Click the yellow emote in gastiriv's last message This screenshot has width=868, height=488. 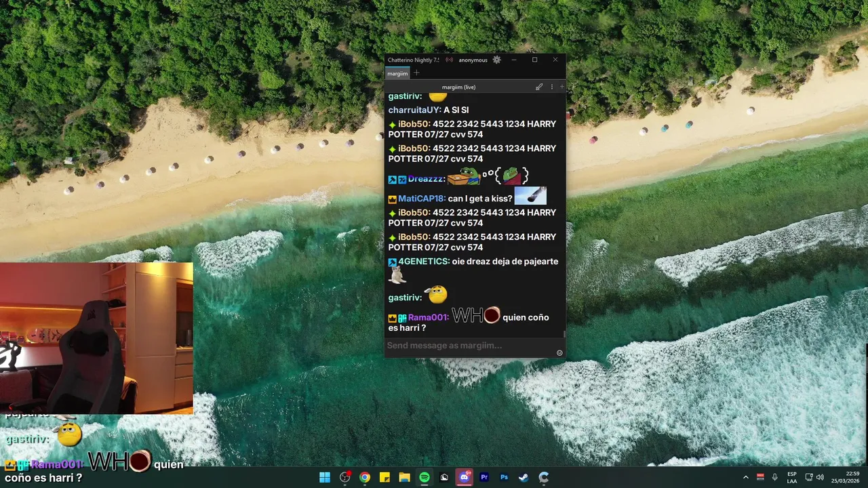click(436, 293)
